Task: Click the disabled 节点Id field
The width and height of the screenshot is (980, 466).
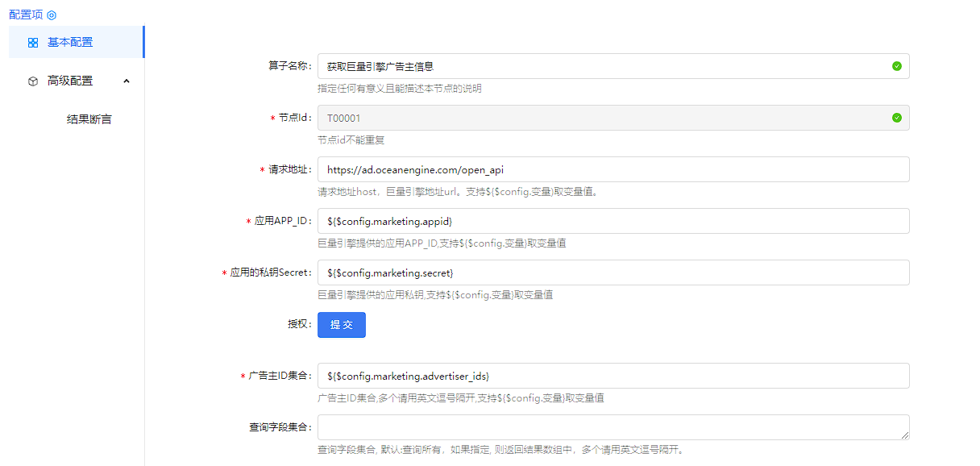Action: pyautogui.click(x=596, y=118)
